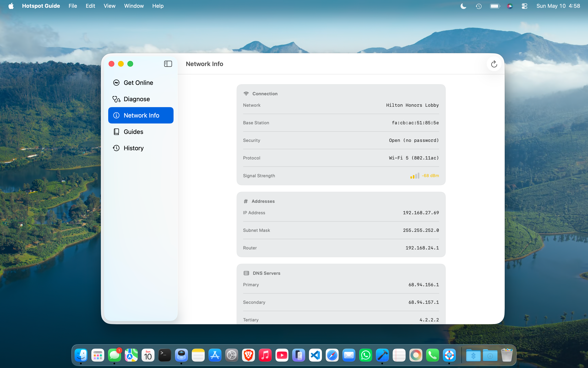Open Notes from the Dock

[x=198, y=355]
